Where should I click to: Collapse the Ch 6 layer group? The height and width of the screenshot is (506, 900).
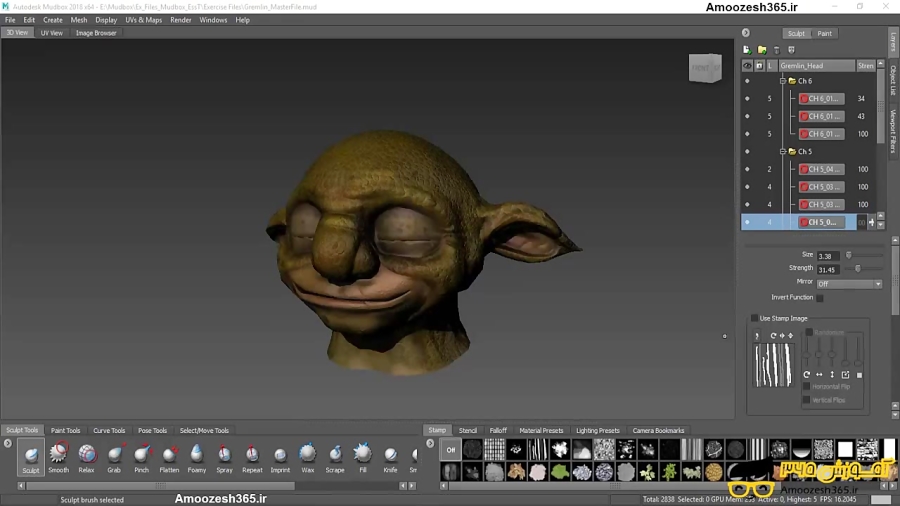click(783, 81)
